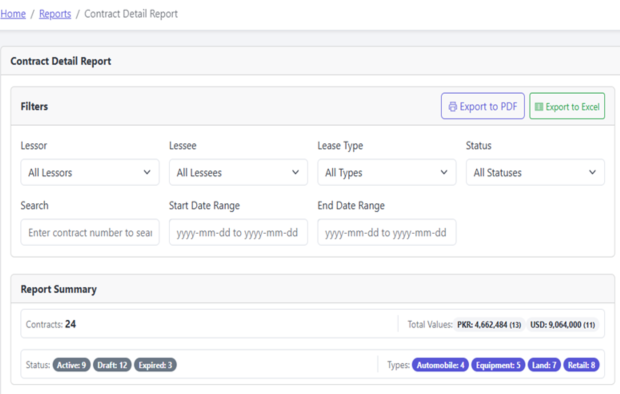Screen dimensions: 620x394
Task: Click the PKR total value badge
Action: [x=489, y=325]
